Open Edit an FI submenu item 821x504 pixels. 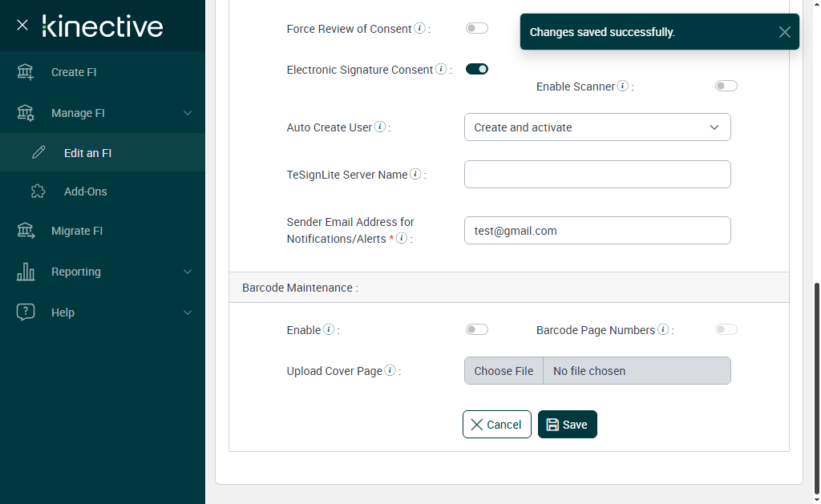(x=103, y=153)
